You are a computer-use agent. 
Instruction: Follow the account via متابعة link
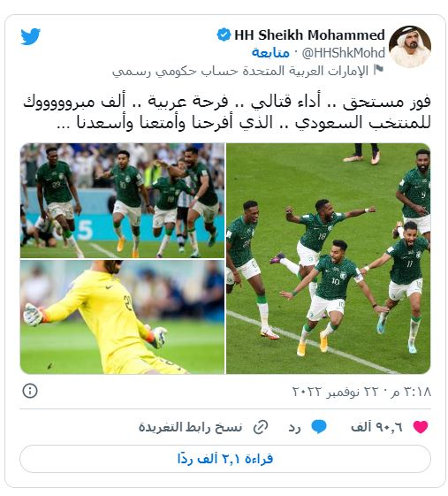270,53
